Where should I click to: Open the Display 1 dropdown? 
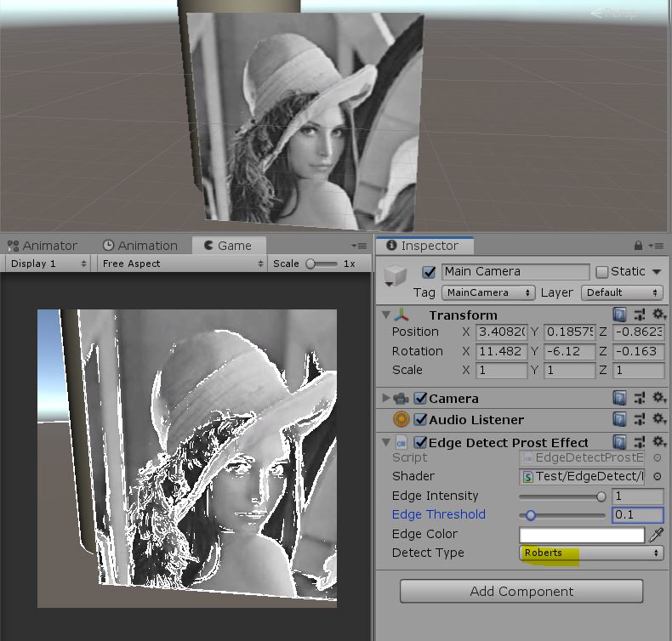[48, 264]
